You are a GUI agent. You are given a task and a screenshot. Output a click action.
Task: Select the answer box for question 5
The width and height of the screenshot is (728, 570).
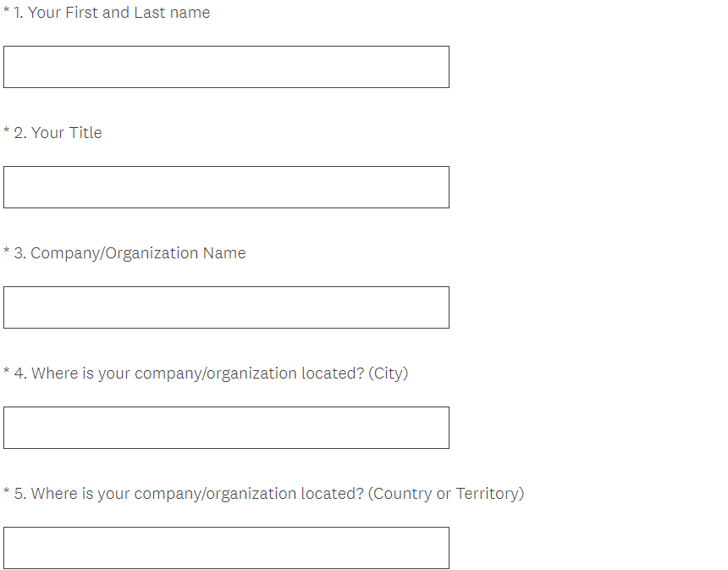pyautogui.click(x=226, y=548)
